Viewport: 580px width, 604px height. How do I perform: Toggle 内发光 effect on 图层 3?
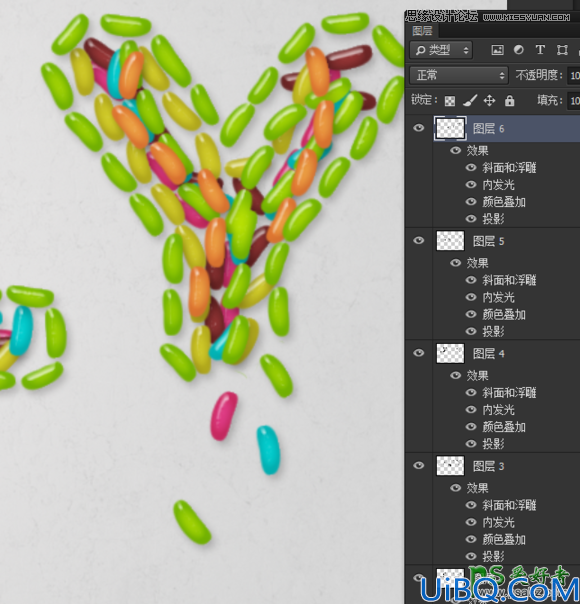[x=471, y=522]
